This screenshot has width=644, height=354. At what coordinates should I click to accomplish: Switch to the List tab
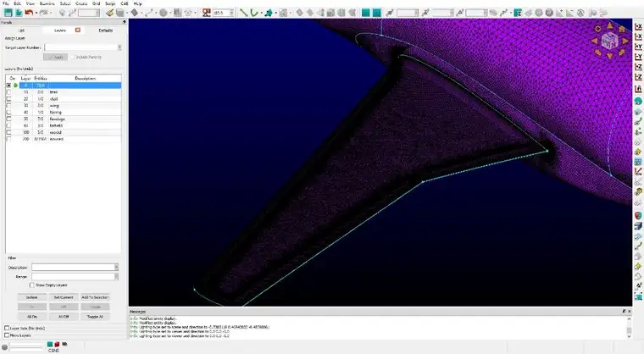coord(21,30)
